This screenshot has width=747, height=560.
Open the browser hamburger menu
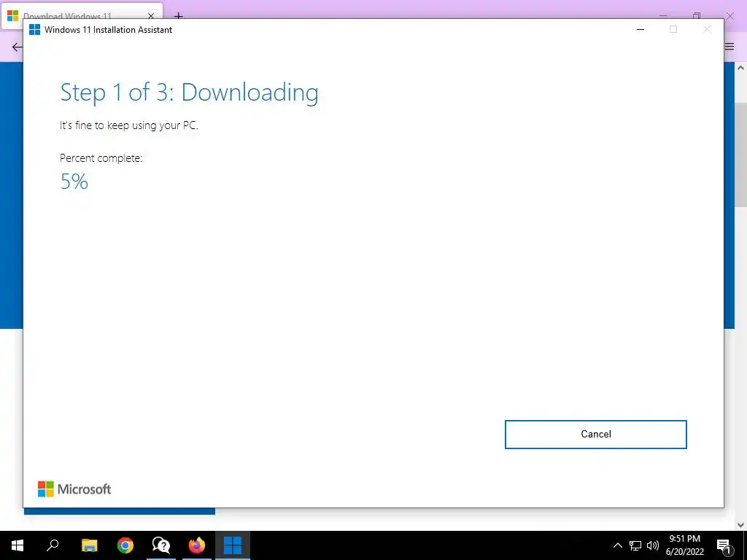[729, 47]
